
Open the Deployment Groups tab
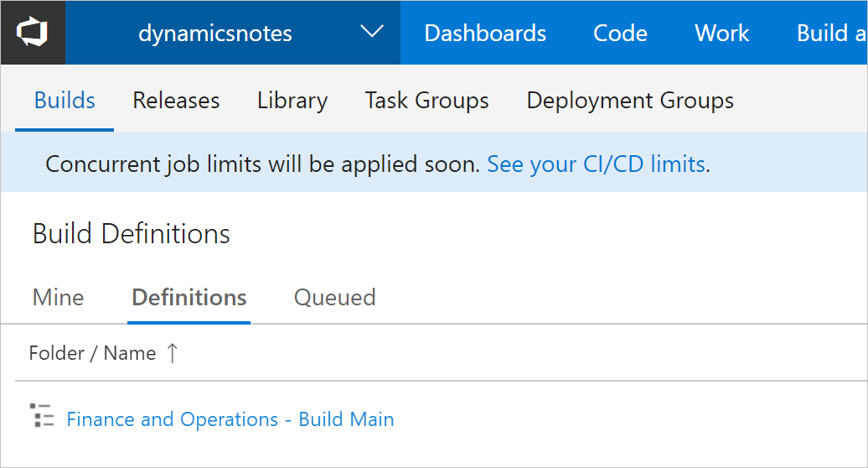point(630,101)
